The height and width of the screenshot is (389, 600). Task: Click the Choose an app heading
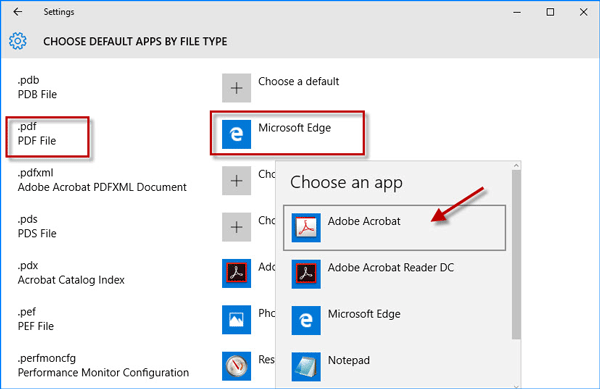346,182
